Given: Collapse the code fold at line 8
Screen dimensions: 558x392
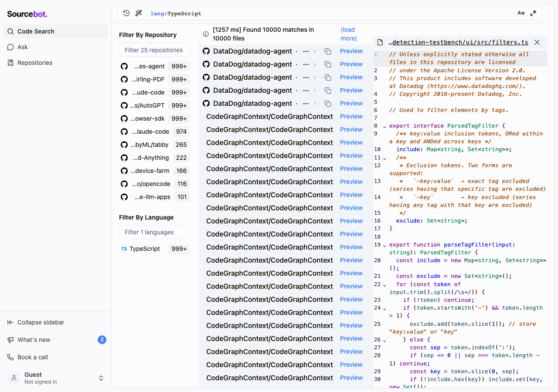Looking at the screenshot, I should [384, 126].
